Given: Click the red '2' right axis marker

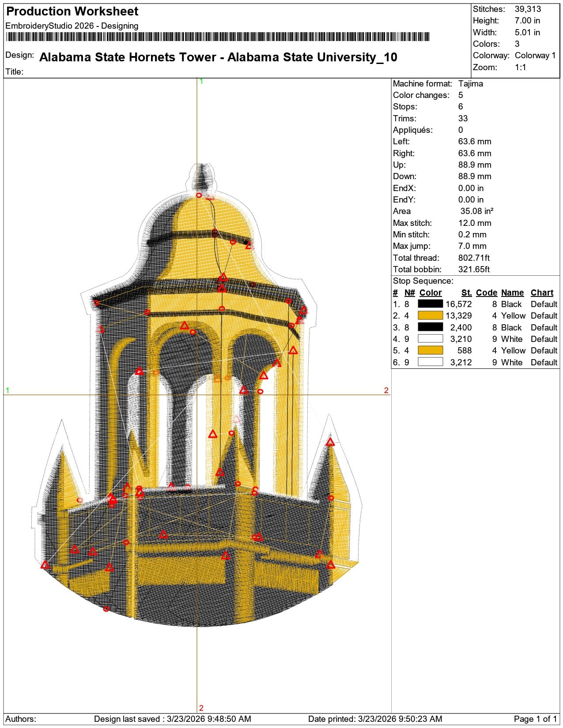Looking at the screenshot, I should [386, 390].
